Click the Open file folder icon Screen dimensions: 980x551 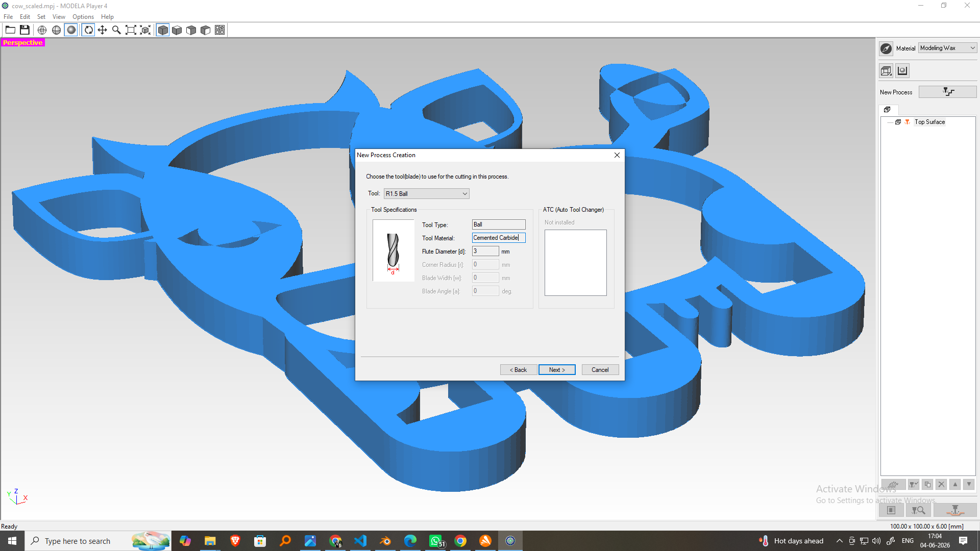pos(10,30)
